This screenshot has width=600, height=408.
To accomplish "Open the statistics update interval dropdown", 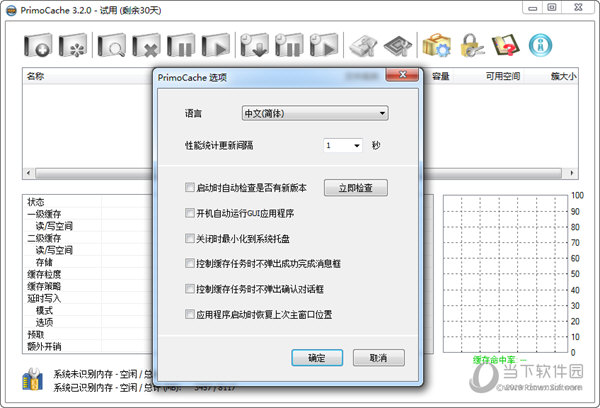I will coord(343,145).
